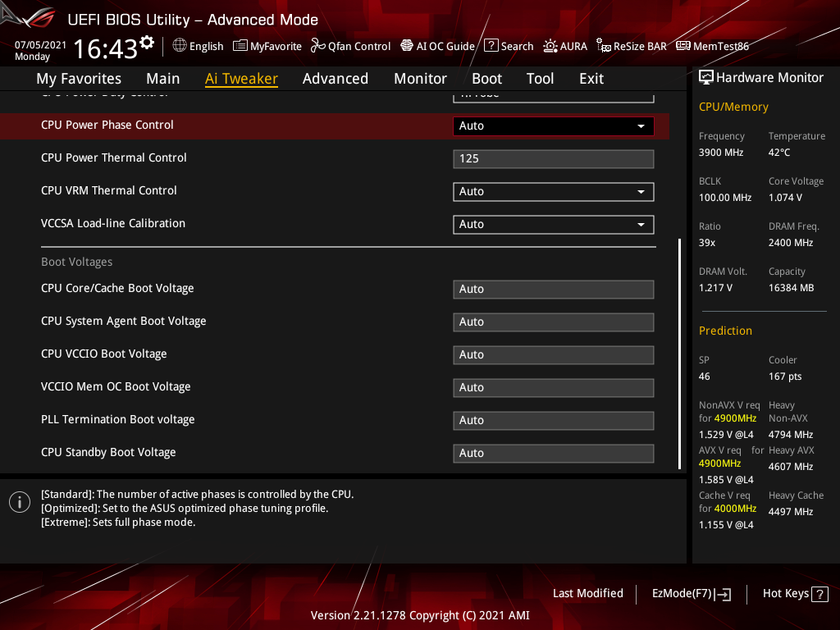The image size is (840, 630).
Task: Select PLL Termination Boot voltage field
Action: click(554, 421)
